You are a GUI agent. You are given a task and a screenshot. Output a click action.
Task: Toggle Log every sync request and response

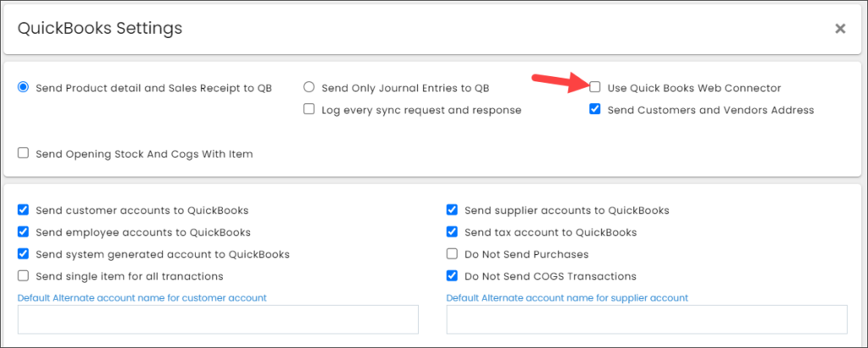(309, 109)
